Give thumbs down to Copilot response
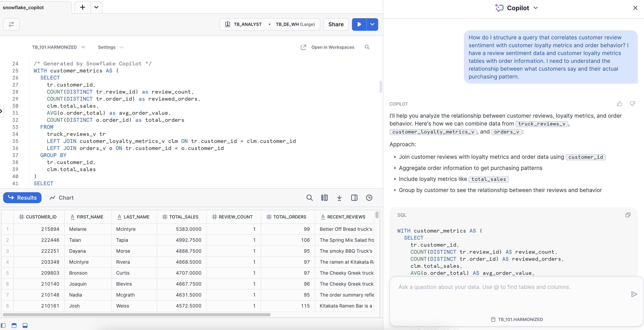 pos(632,104)
